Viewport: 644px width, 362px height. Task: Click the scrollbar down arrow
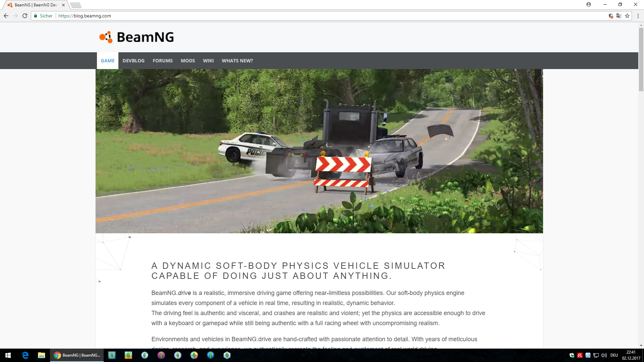(x=641, y=346)
